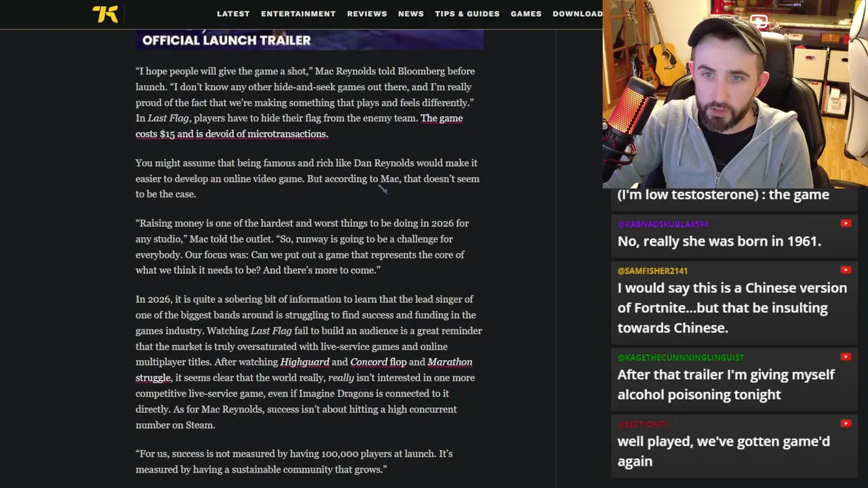Click the paragraph starting 'You might assume that being famous'
Viewport: 868px width, 488px height.
307,178
